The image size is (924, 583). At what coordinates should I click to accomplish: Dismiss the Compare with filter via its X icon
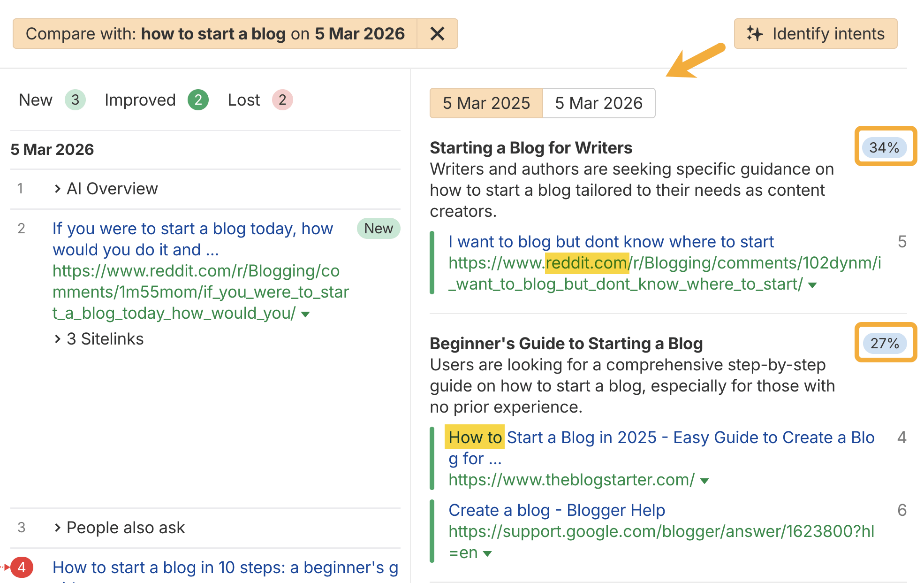coord(437,33)
